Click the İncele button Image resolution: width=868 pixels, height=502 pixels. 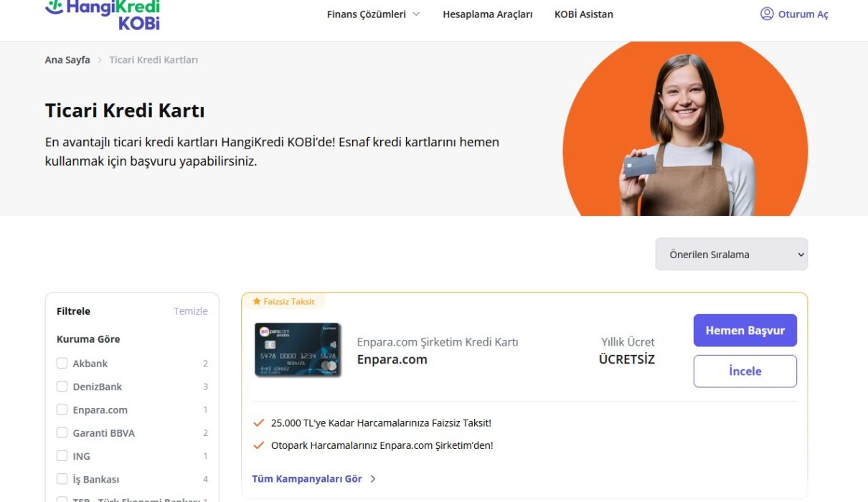coord(745,371)
